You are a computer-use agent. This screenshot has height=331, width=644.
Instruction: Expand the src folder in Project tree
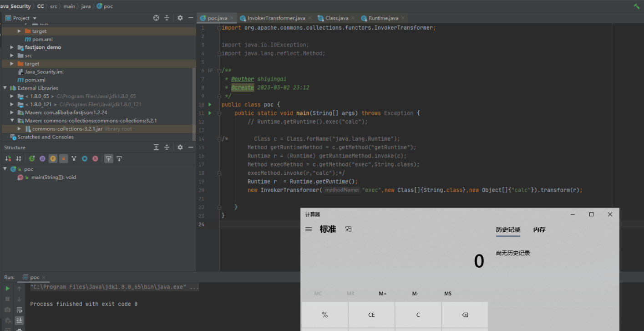12,56
